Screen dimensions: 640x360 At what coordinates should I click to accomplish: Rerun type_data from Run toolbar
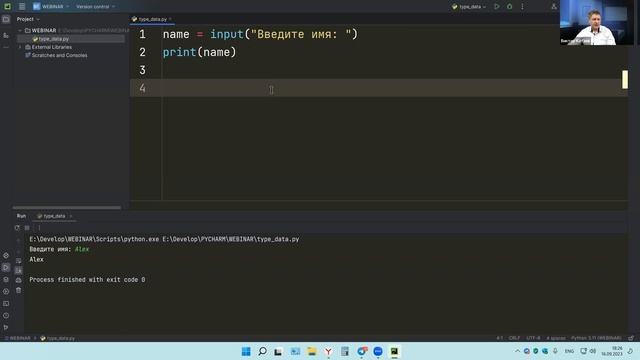[x=17, y=228]
